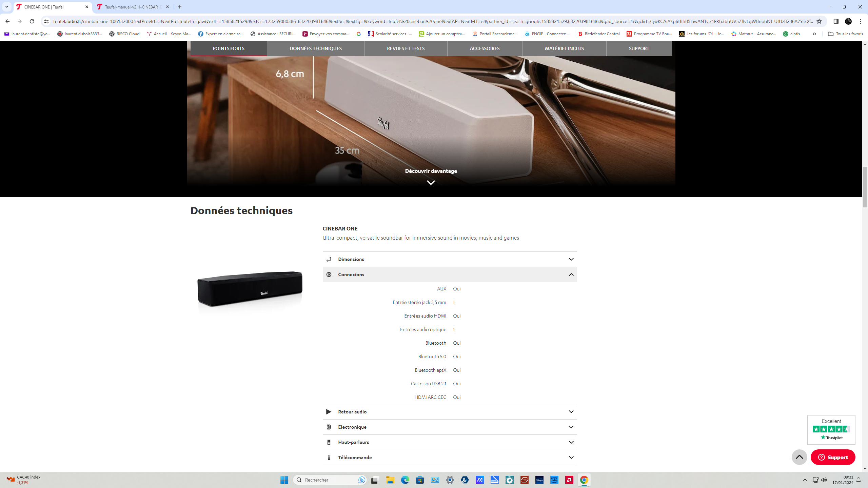The image size is (868, 488).
Task: Show hidden system tray icons
Action: click(x=805, y=480)
